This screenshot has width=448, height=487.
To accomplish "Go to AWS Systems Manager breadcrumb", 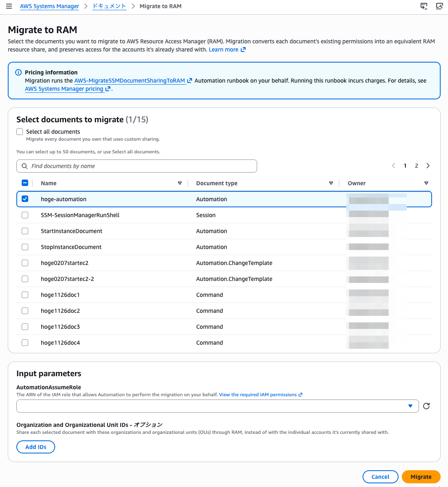I will (49, 6).
